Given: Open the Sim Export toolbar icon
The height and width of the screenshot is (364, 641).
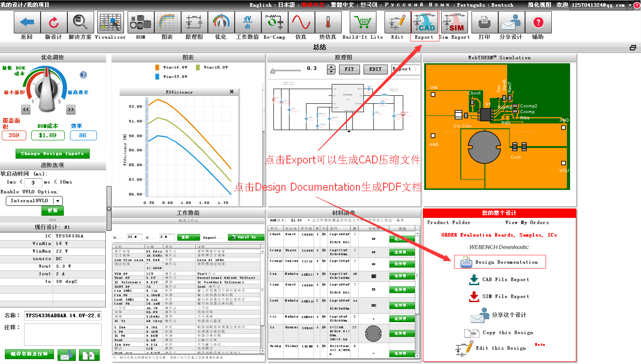Looking at the screenshot, I should (x=455, y=22).
